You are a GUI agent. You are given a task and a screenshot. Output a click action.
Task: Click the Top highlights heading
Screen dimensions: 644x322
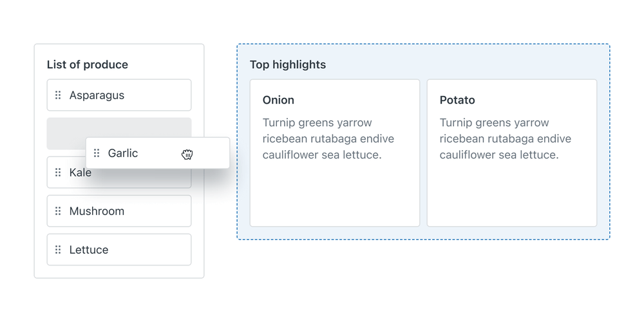(288, 65)
